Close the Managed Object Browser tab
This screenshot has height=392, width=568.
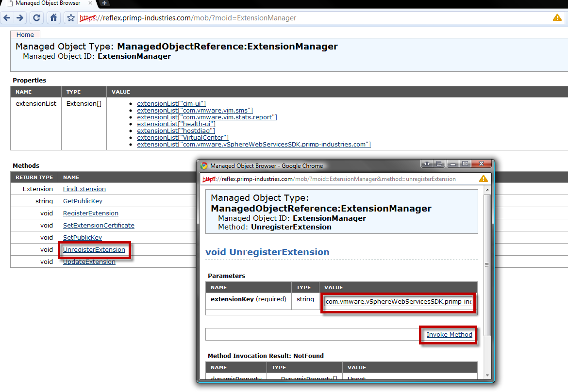(90, 3)
